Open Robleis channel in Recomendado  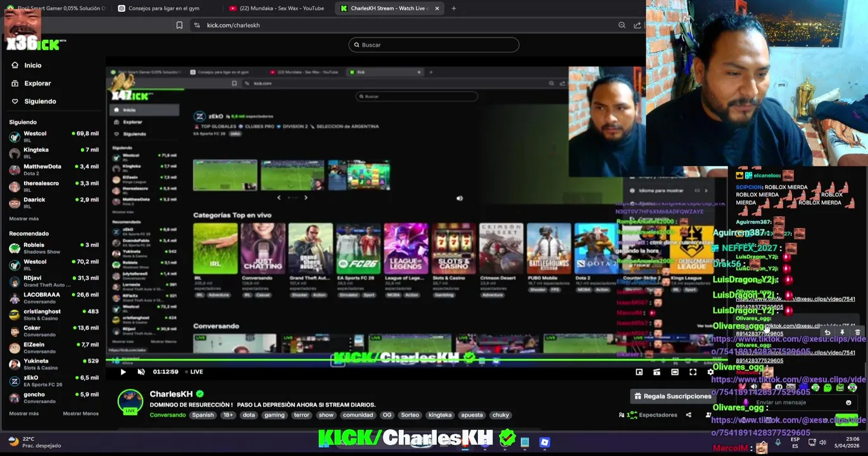[x=54, y=248]
